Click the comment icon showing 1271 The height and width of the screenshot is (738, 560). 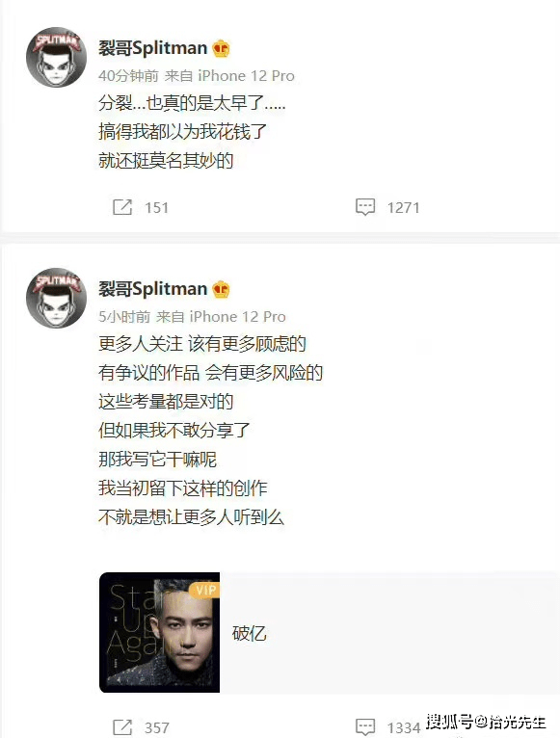point(365,207)
